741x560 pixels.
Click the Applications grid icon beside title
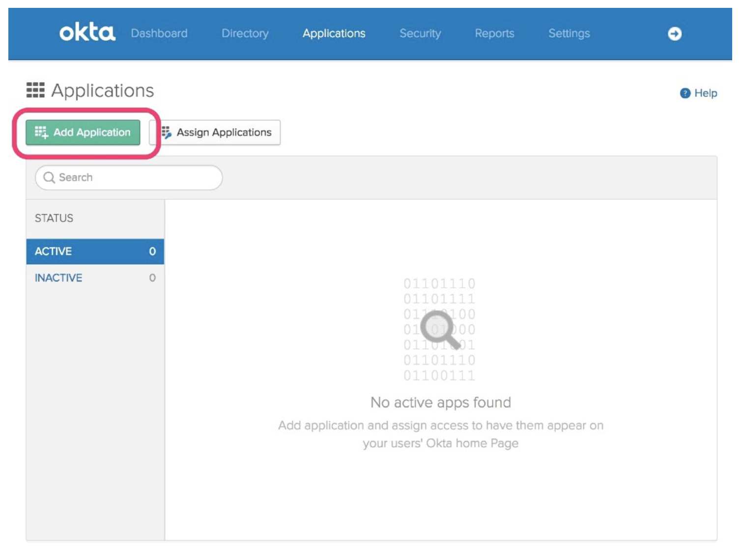tap(35, 90)
